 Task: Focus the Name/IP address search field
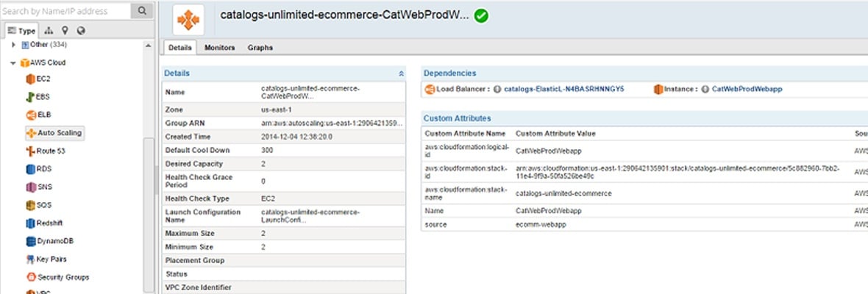click(65, 10)
